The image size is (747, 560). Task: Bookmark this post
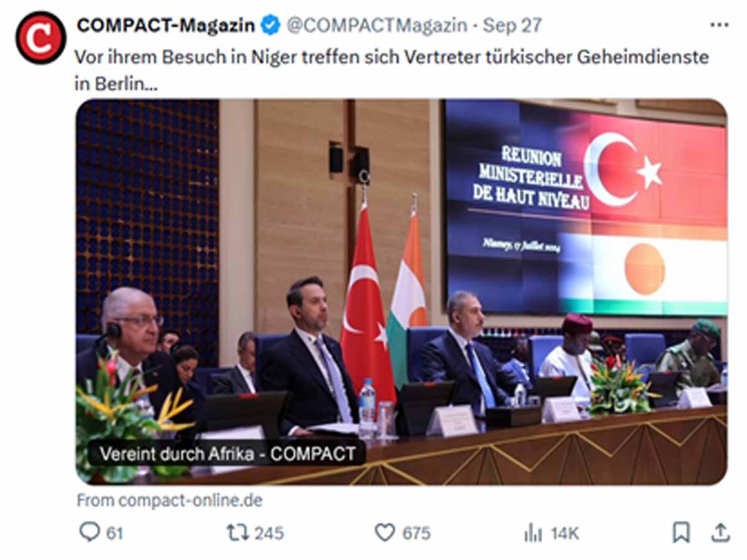pyautogui.click(x=681, y=533)
